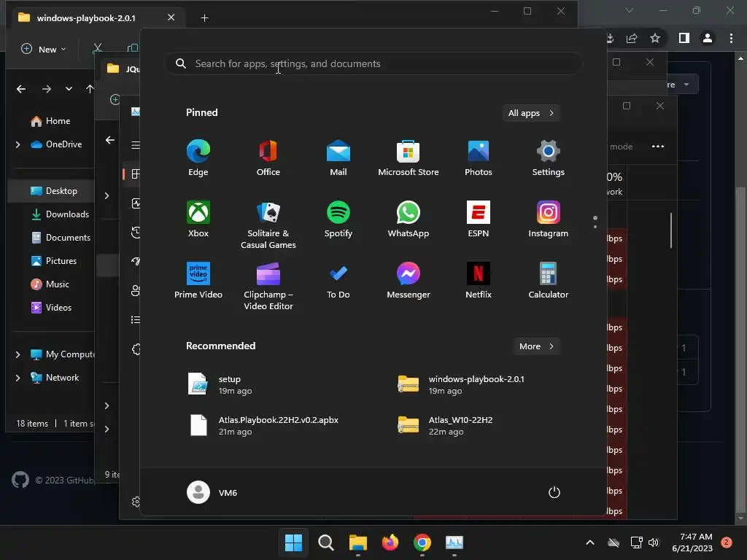Launch Spotify from Start menu
Screen dimensions: 747x560
coord(338,219)
